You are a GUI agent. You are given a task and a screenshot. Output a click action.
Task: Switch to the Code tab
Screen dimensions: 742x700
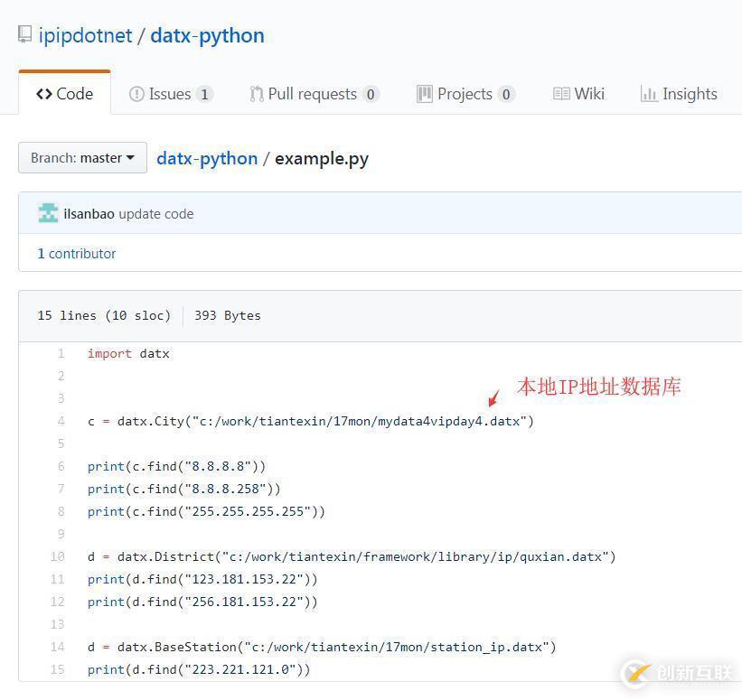click(65, 94)
